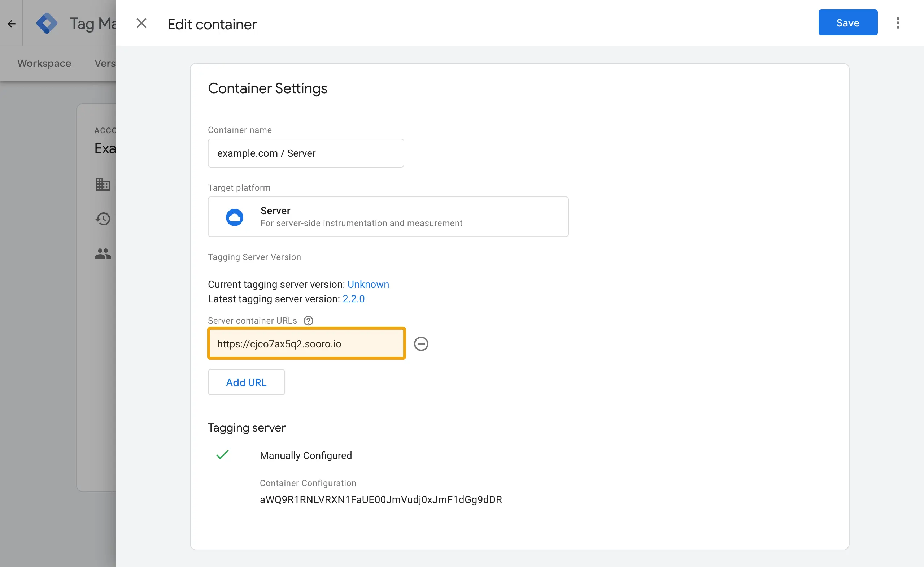Click the Tag Manager title text

click(93, 23)
